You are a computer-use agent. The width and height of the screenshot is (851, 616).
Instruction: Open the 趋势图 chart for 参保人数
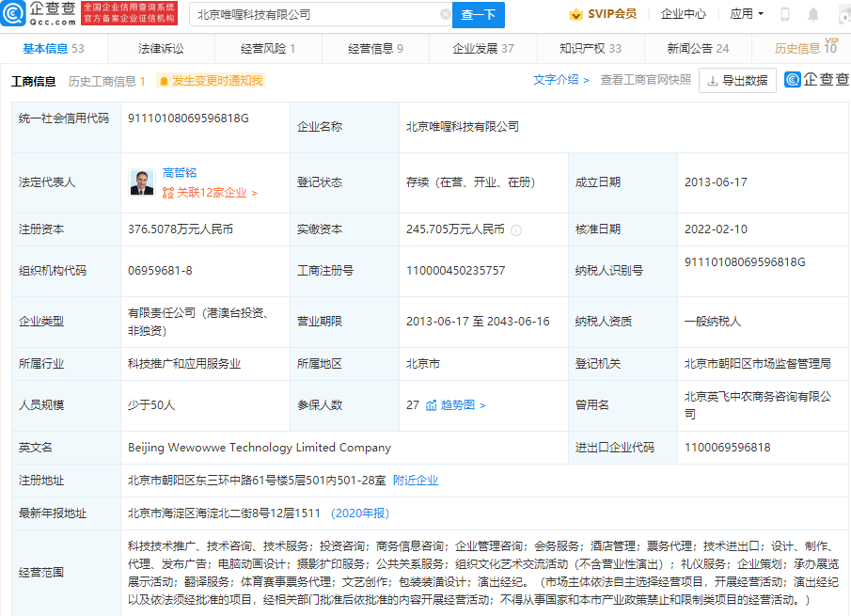(455, 405)
